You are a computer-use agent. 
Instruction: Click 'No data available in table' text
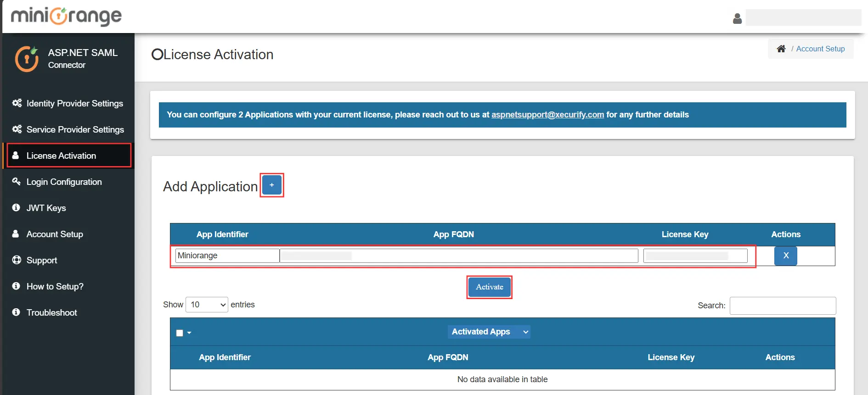pyautogui.click(x=502, y=379)
